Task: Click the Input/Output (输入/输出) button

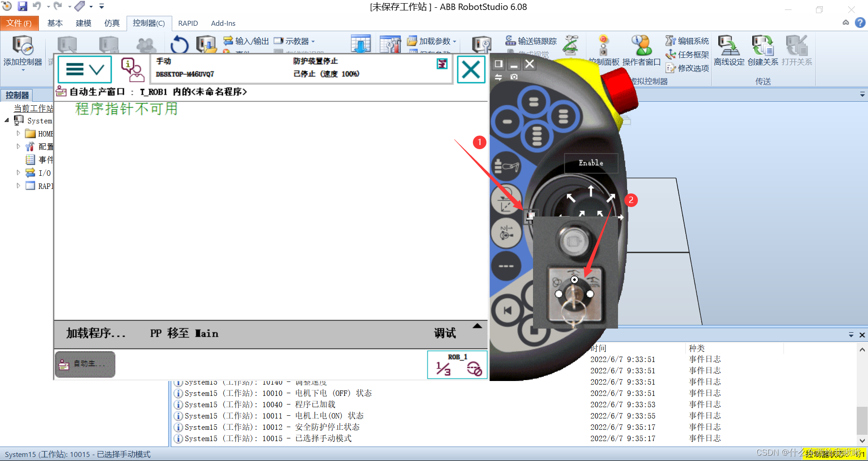Action: click(246, 41)
